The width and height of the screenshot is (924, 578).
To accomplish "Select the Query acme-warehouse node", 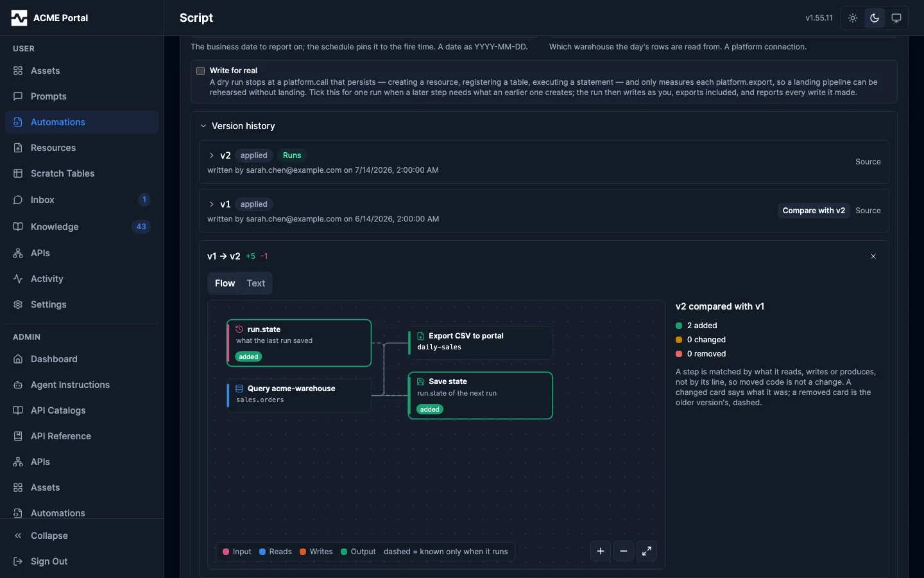I will coord(299,395).
